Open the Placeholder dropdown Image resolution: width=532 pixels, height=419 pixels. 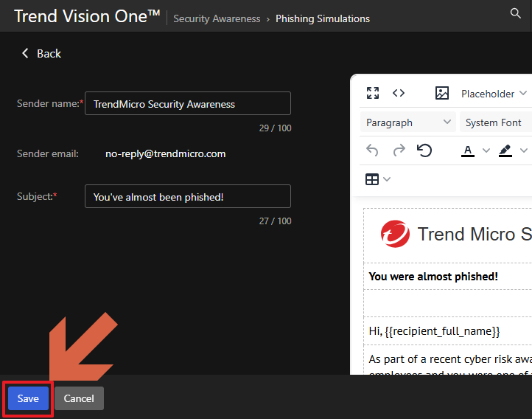494,94
